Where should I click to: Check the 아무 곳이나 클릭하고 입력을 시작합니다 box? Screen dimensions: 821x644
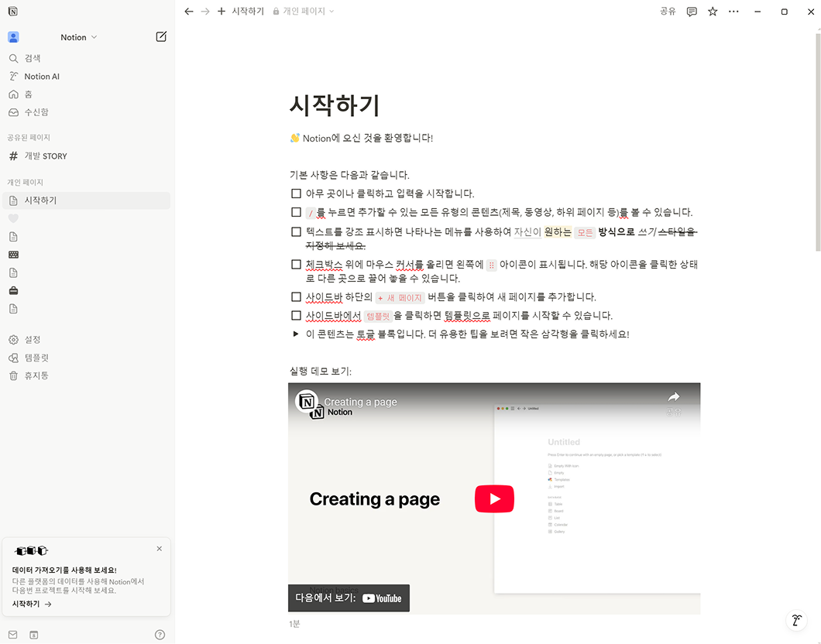(297, 194)
